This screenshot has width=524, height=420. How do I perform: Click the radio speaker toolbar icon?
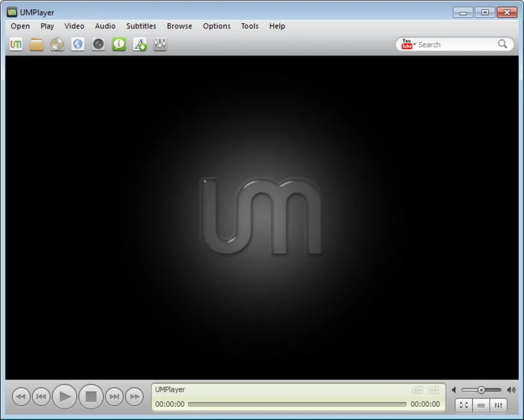click(98, 44)
